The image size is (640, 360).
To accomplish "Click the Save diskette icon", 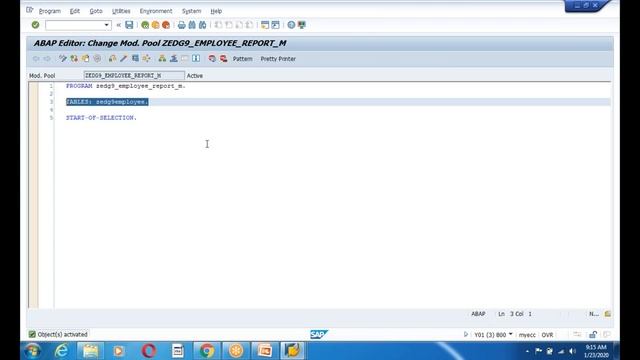I will point(129,25).
